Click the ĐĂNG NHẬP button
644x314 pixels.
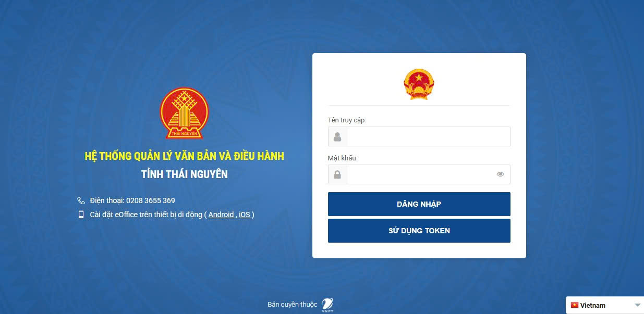pyautogui.click(x=419, y=204)
